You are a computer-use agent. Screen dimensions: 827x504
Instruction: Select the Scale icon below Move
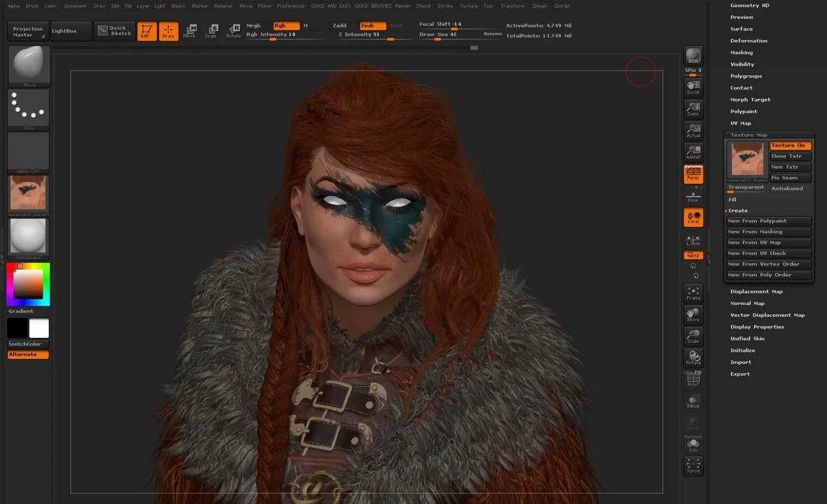[x=693, y=337]
